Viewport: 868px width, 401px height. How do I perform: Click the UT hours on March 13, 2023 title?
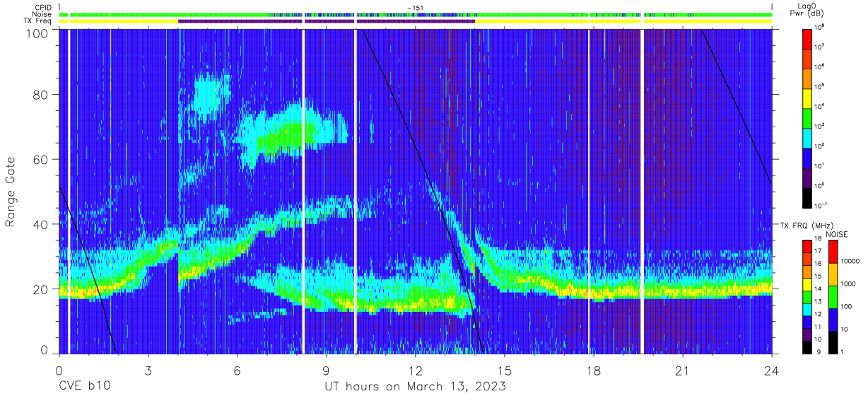point(415,386)
